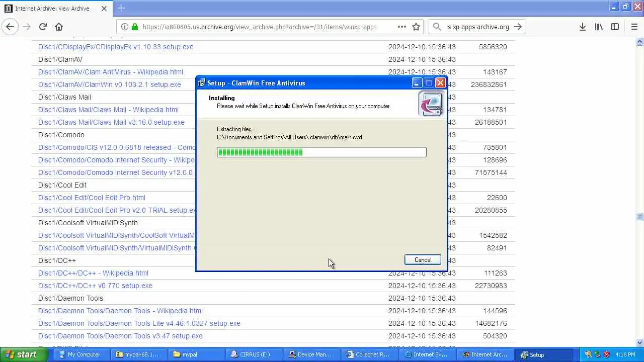644x362 pixels.
Task: Open Daemon Tools Lite v4.46.1.0327 setup.exe
Action: [x=139, y=323]
